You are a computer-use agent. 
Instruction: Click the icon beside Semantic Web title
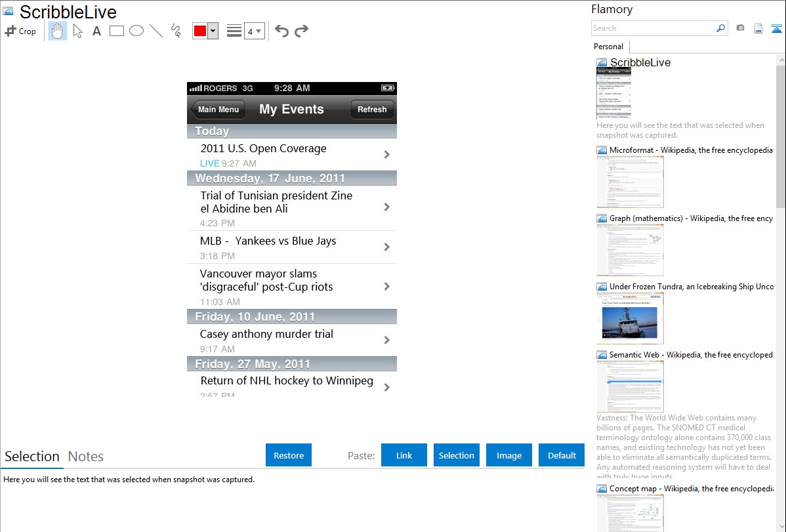[602, 354]
